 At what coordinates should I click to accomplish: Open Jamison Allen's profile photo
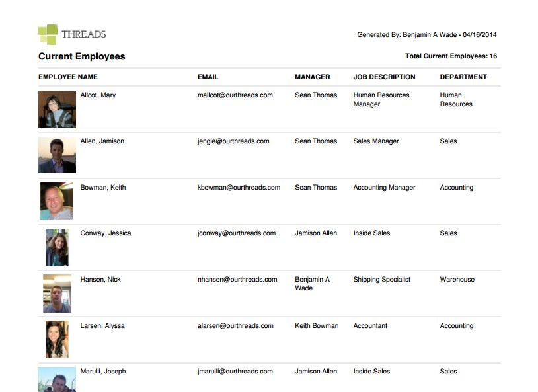(x=57, y=155)
